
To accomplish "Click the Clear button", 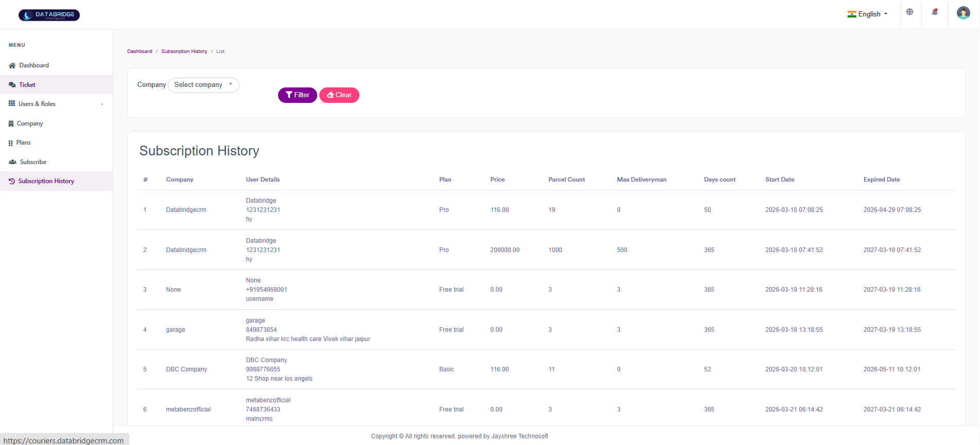I will click(339, 95).
